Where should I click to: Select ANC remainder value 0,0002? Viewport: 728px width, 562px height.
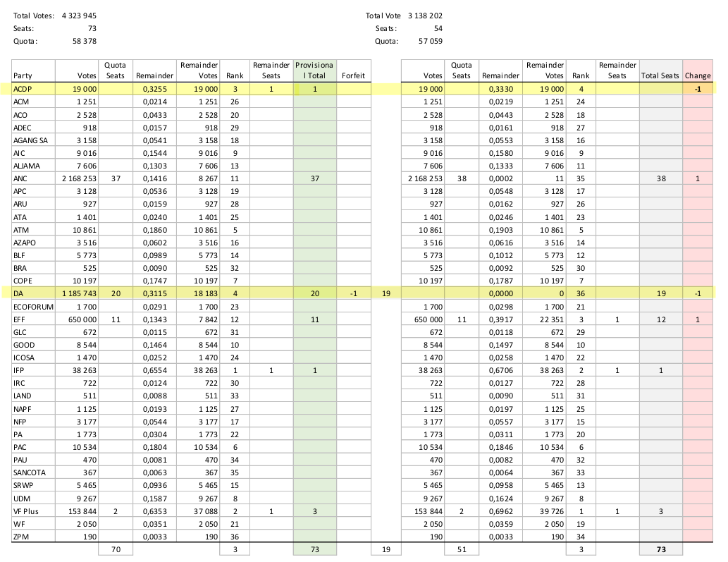[500, 178]
